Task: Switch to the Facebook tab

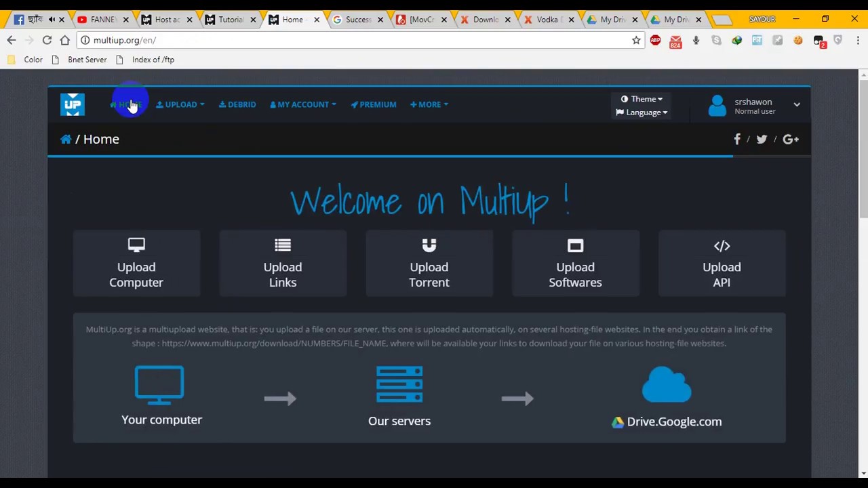Action: click(x=31, y=20)
